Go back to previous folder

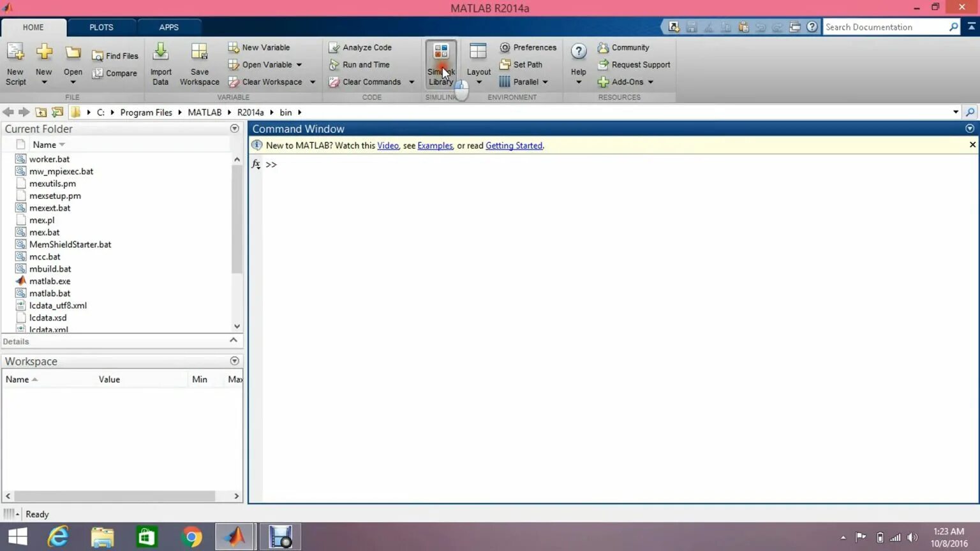8,112
